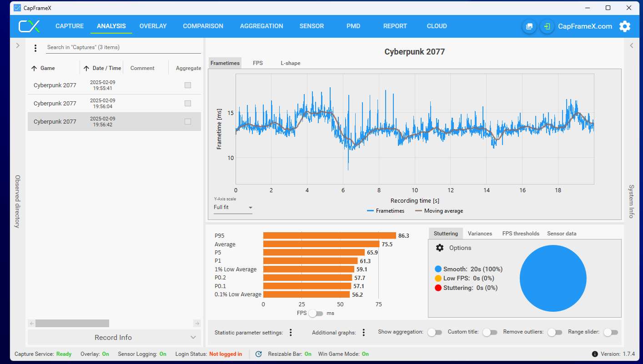Click the refresh icon in status bar
This screenshot has height=364, width=643.
click(x=258, y=354)
